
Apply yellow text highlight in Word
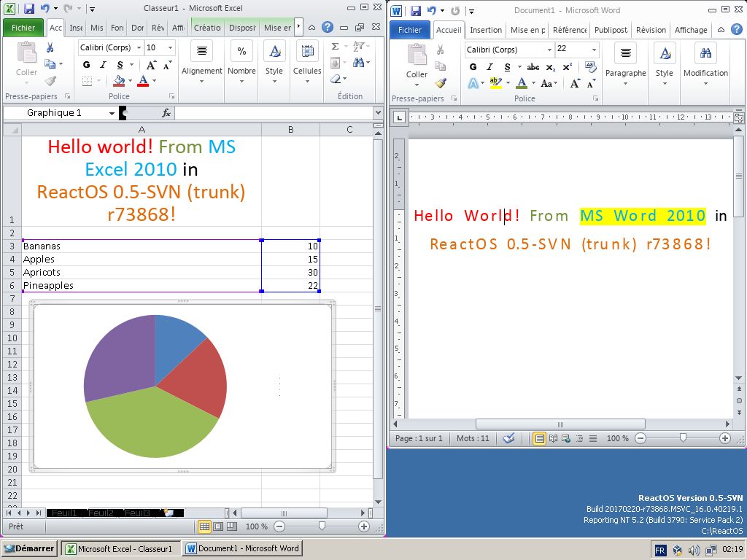pos(496,82)
